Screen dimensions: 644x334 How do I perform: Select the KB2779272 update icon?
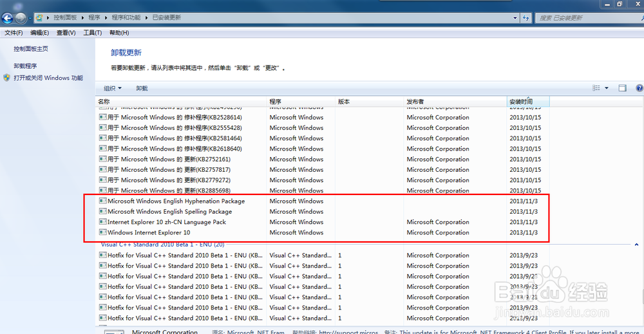[102, 180]
